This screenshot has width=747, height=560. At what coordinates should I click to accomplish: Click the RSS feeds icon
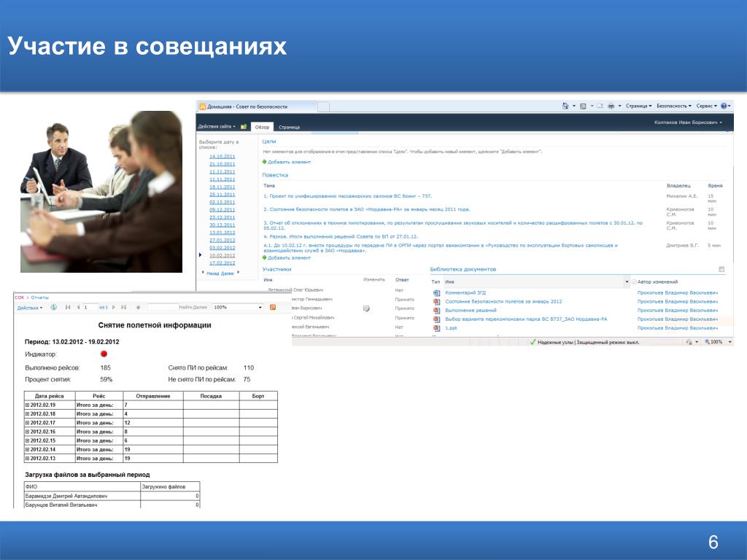[x=583, y=106]
